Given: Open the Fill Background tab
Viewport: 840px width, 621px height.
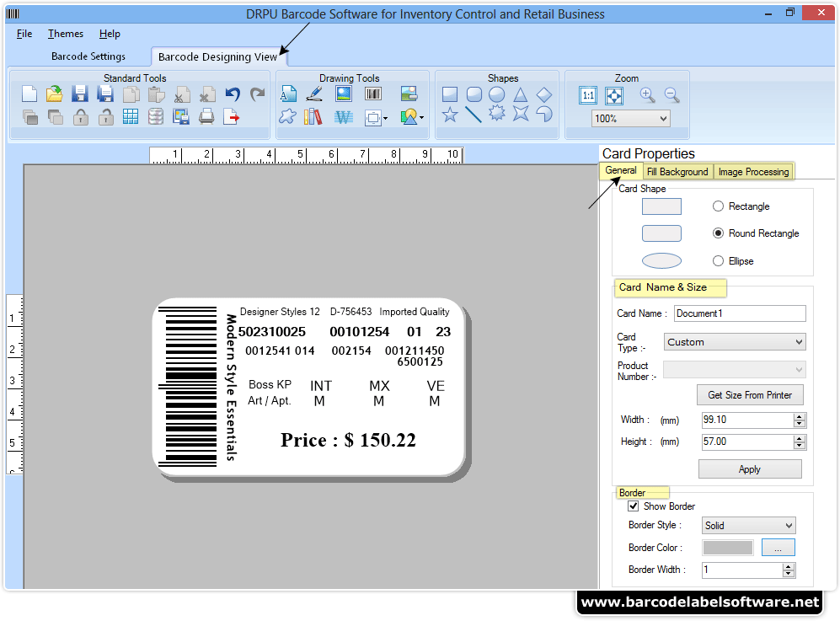Looking at the screenshot, I should (677, 171).
